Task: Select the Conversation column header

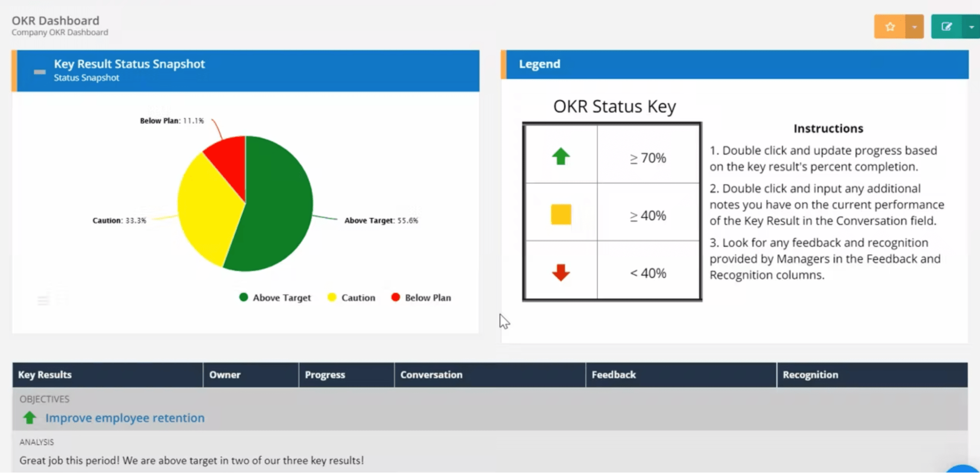Action: (431, 374)
